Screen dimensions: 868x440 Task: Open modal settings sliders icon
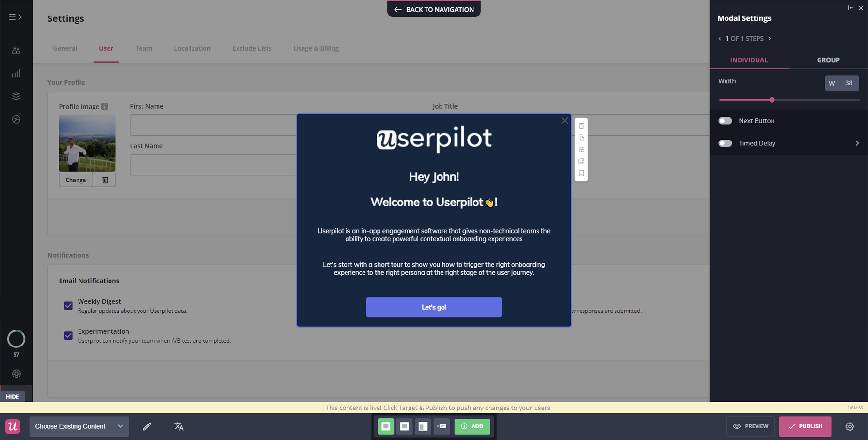tap(581, 149)
